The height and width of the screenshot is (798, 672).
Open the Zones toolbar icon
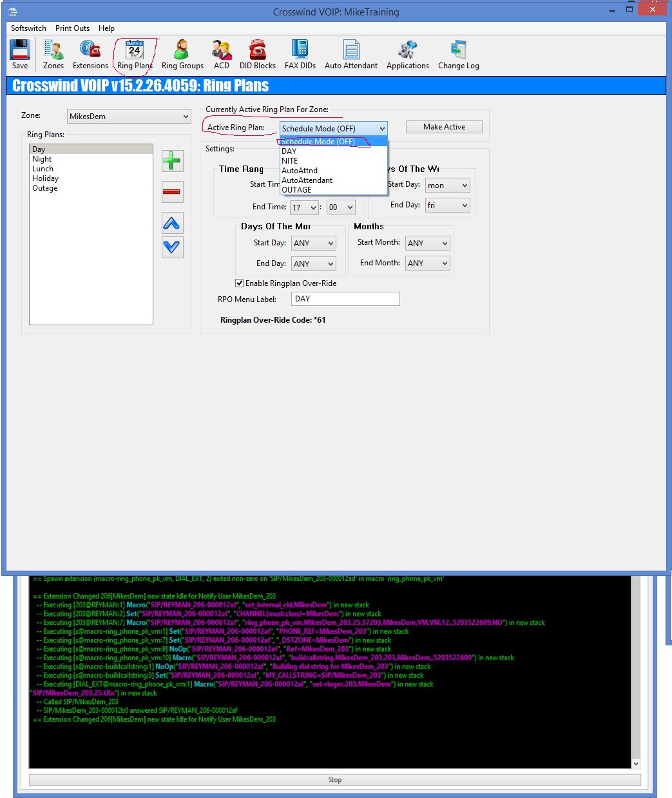click(x=53, y=54)
